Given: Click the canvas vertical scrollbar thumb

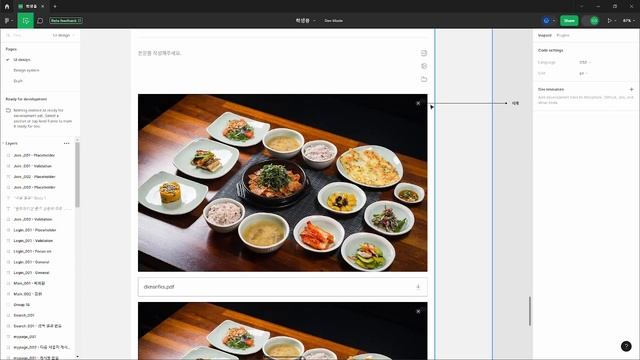Looking at the screenshot, I should coord(530,311).
